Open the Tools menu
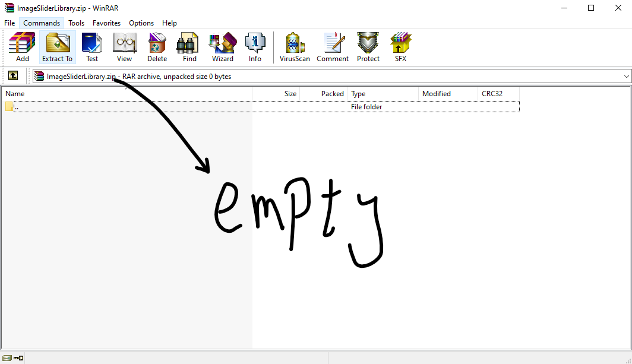The width and height of the screenshot is (632, 364). (76, 23)
